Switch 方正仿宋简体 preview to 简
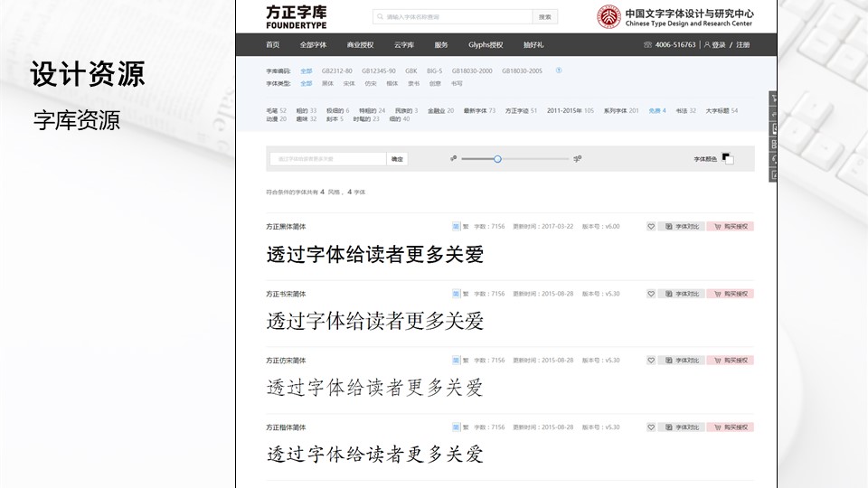The width and height of the screenshot is (868, 488). click(456, 361)
